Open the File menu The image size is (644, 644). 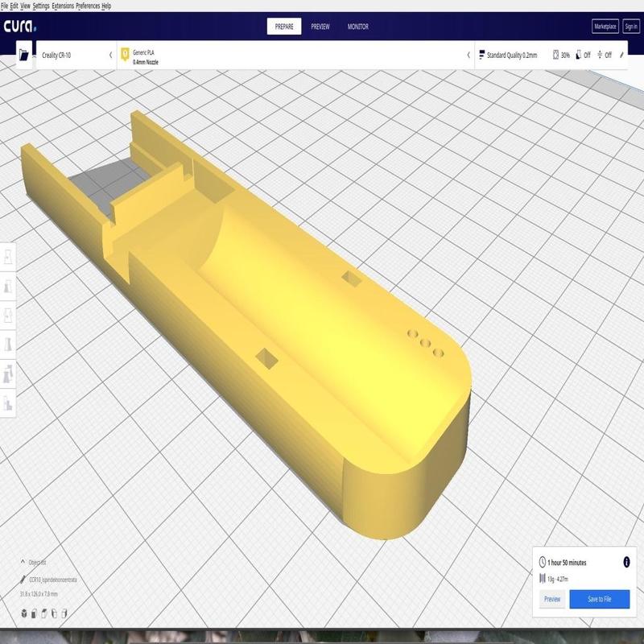[5, 6]
